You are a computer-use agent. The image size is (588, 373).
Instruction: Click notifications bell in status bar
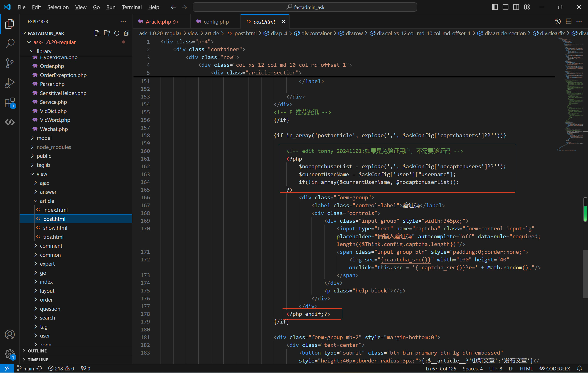[579, 369]
